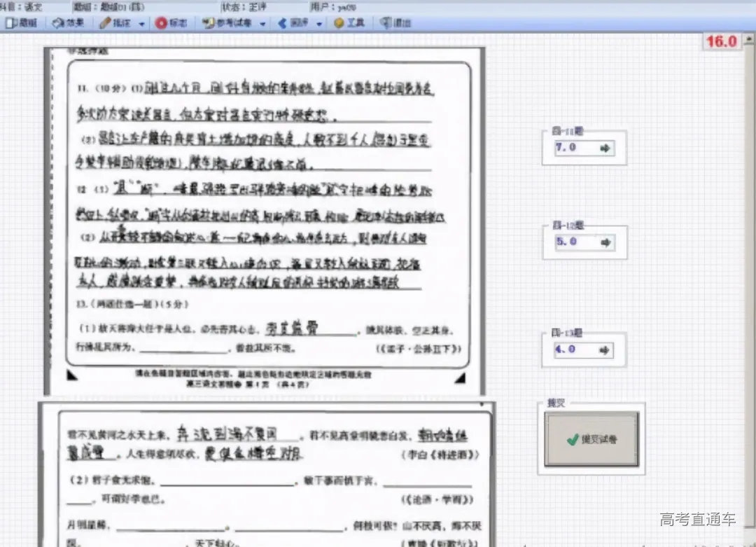Click the 题组：题组01 group label
Image resolution: width=756 pixels, height=547 pixels.
[108, 6]
